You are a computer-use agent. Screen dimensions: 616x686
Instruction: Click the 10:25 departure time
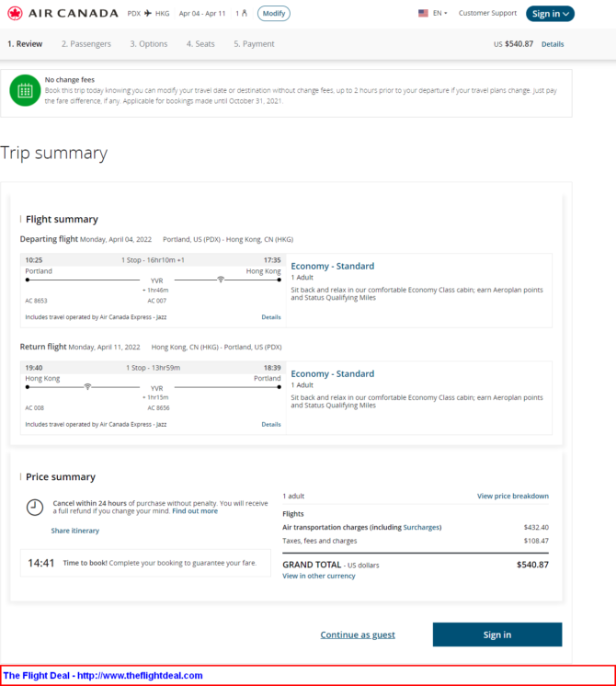point(34,260)
